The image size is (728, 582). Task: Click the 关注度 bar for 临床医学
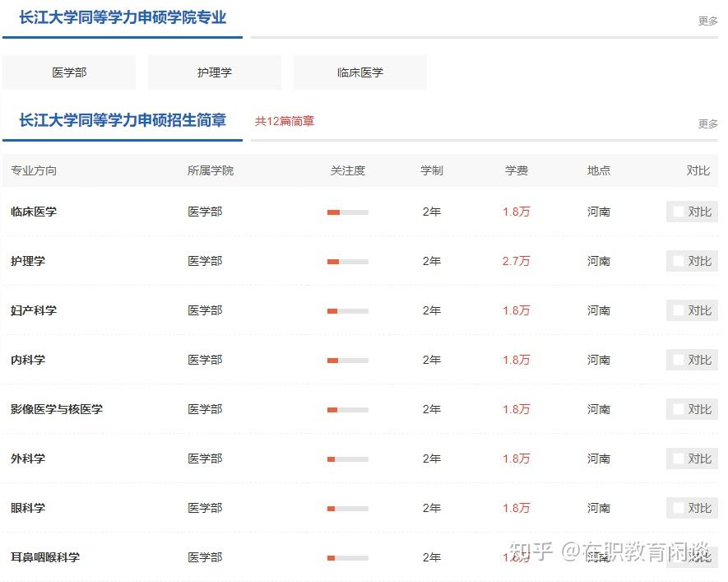(x=348, y=212)
